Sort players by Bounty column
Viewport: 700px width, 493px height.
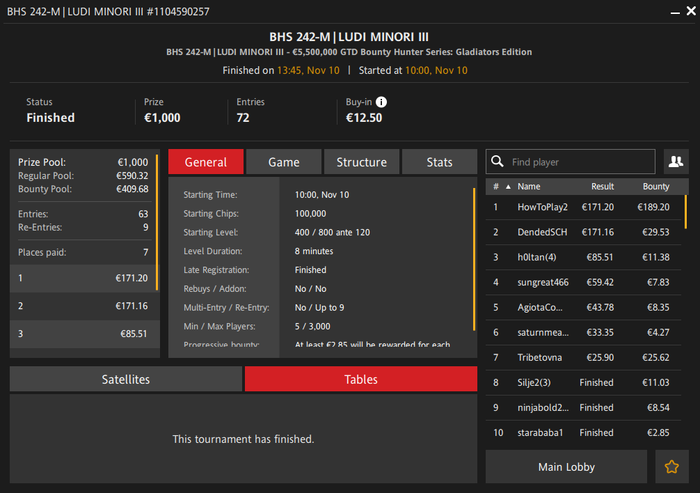coord(656,187)
